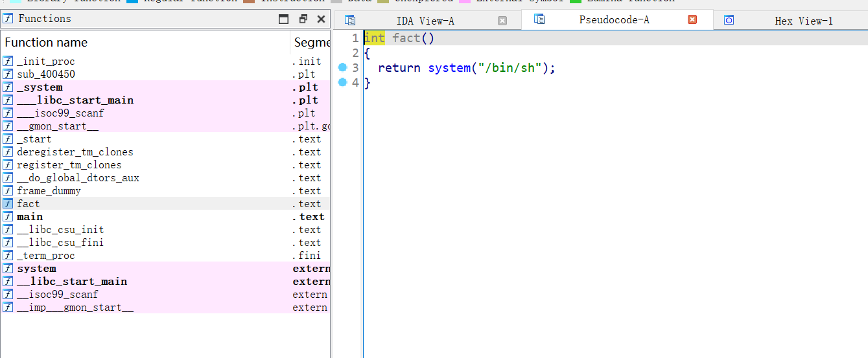This screenshot has width=868, height=358.
Task: Click the function icon beside extern system
Action: coord(8,269)
